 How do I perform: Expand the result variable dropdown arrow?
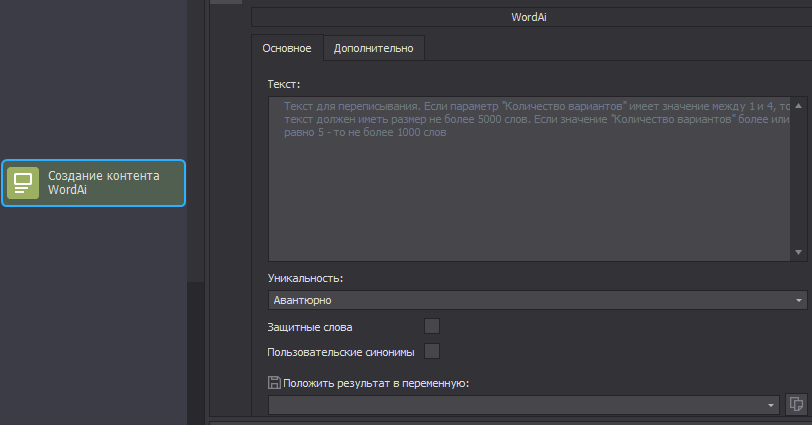(771, 405)
